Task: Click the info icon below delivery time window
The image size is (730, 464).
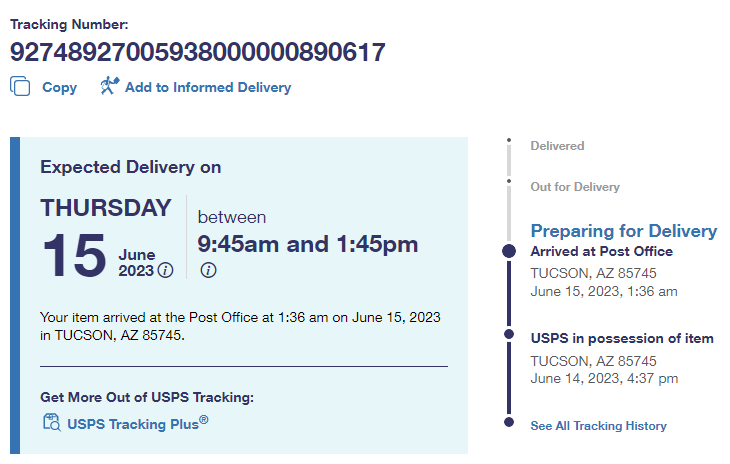Action: click(x=208, y=270)
